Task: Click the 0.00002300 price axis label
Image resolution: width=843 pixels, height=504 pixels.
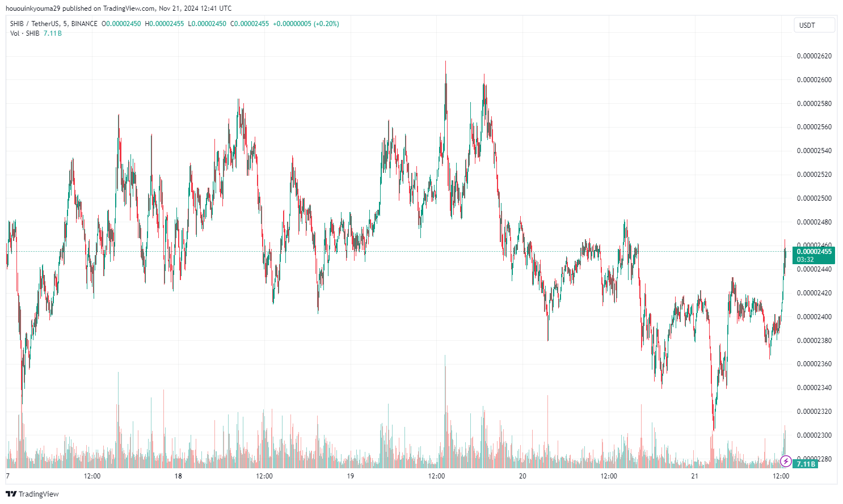Action: (x=814, y=435)
